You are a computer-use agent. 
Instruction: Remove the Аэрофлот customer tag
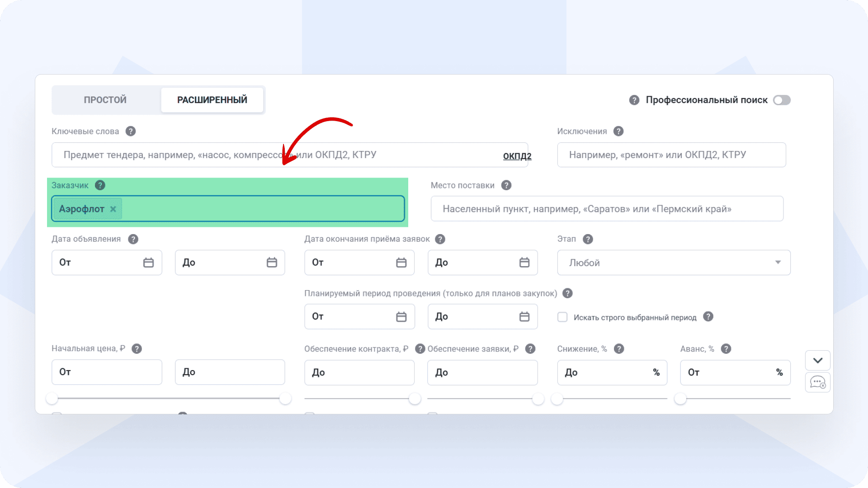(113, 209)
